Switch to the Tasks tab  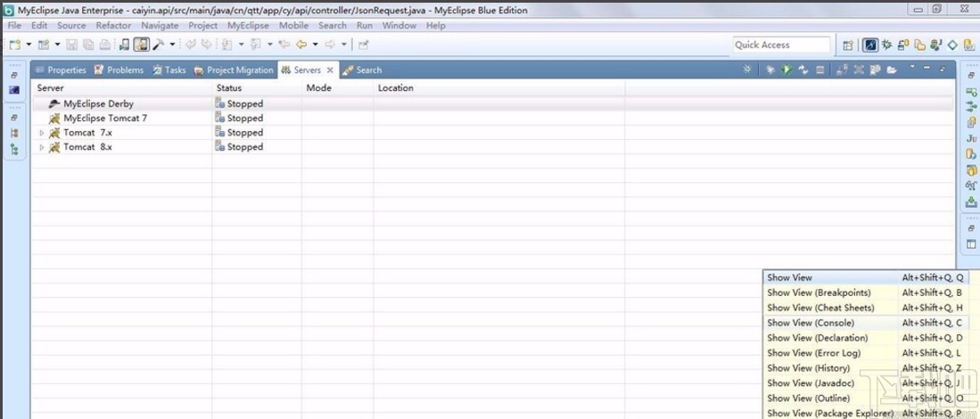pyautogui.click(x=169, y=70)
